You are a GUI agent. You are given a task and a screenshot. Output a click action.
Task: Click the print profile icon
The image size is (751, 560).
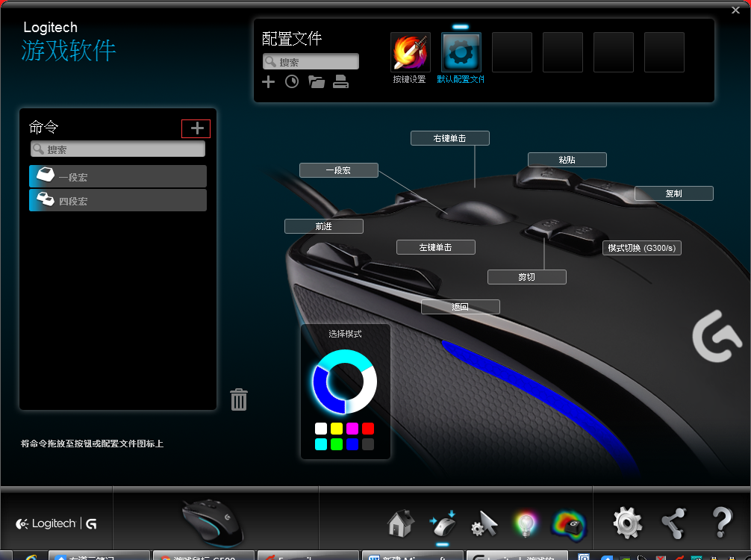click(x=340, y=82)
